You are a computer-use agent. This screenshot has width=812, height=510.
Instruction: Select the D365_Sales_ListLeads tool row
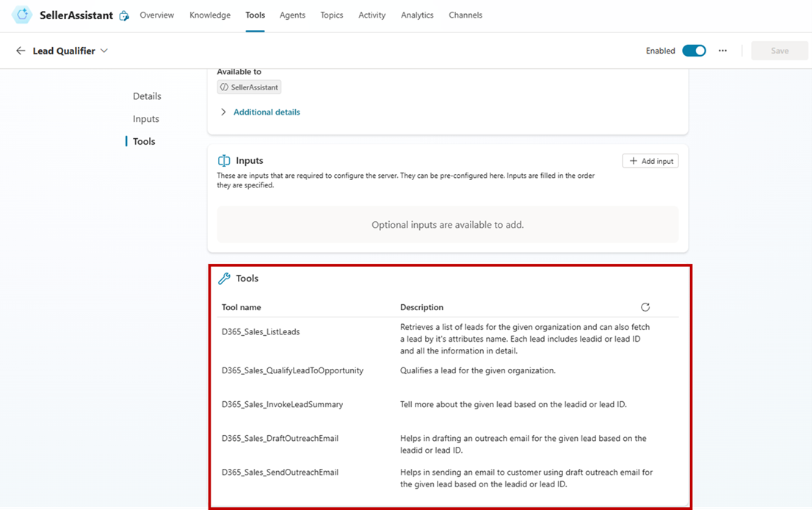coord(261,331)
